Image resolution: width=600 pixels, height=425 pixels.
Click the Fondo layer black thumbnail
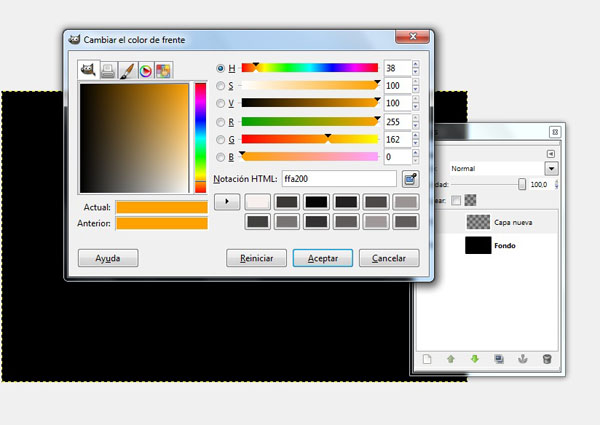click(478, 245)
